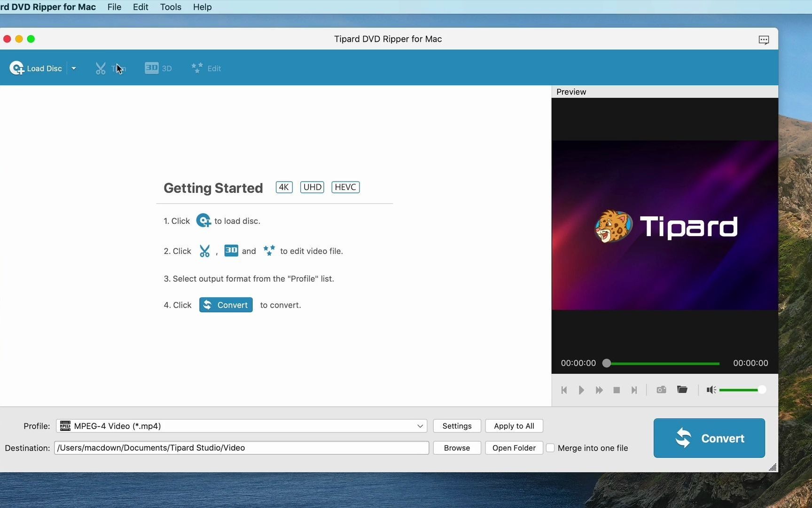Click Apply to All
Image resolution: width=812 pixels, height=508 pixels.
(x=514, y=426)
